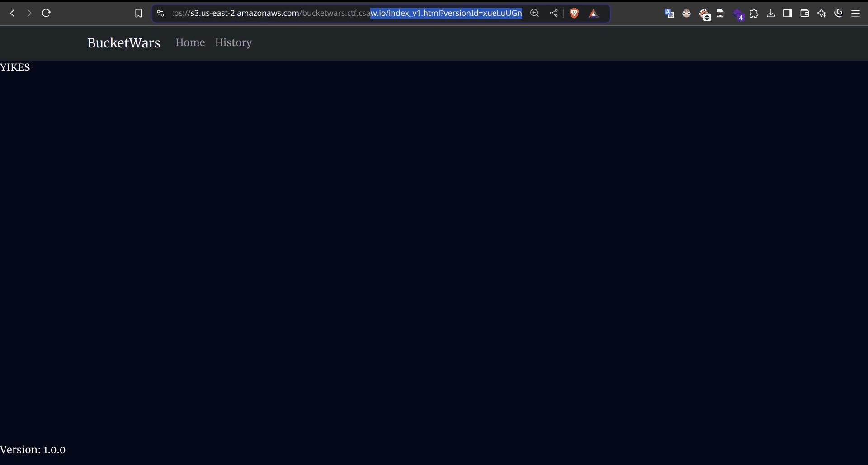Toggle the browser sidebar panel
This screenshot has width=868, height=465.
click(787, 14)
